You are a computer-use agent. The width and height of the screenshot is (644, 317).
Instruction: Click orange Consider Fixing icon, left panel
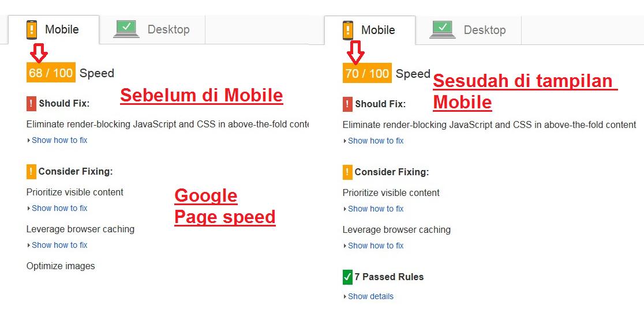(x=31, y=171)
